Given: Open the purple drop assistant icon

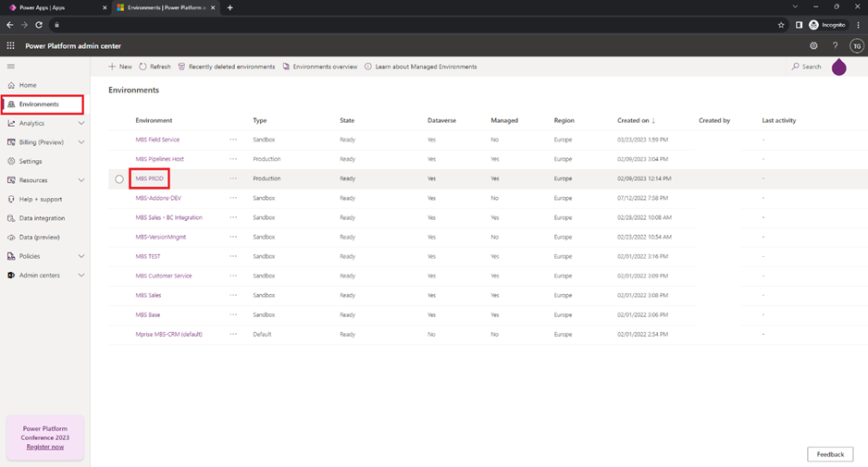Looking at the screenshot, I should (838, 67).
